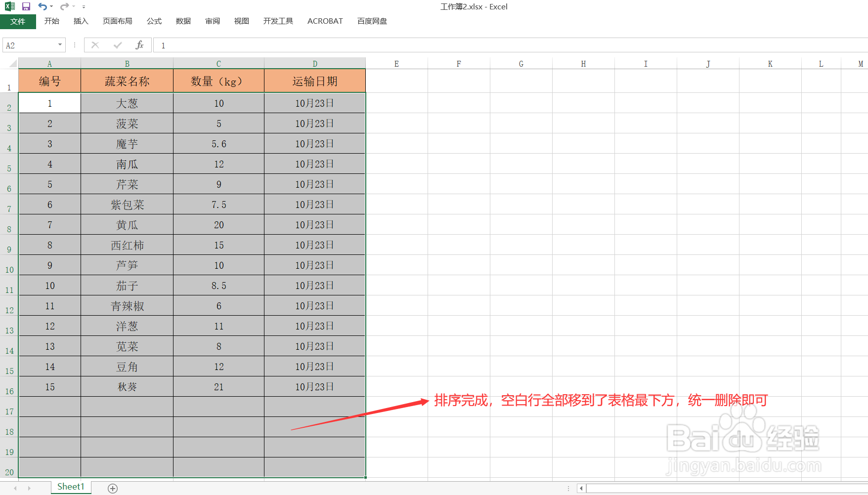Click the Sheet1 worksheet tab
Screen dimensions: 868x495
(x=71, y=487)
